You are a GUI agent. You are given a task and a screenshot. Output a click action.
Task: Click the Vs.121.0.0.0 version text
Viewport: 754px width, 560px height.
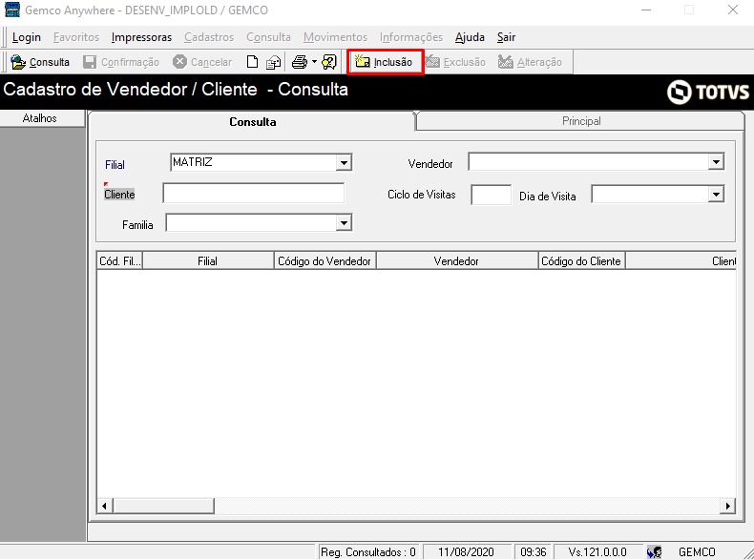tap(597, 551)
